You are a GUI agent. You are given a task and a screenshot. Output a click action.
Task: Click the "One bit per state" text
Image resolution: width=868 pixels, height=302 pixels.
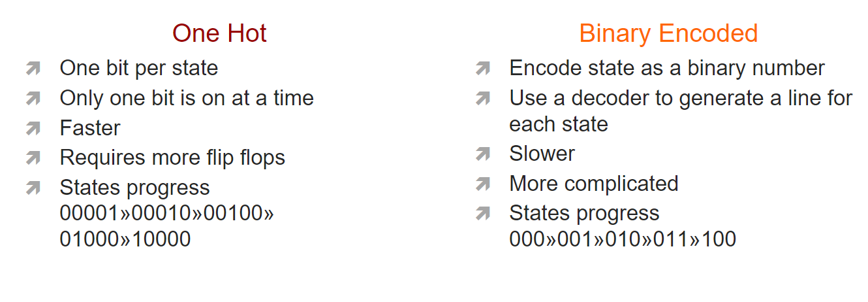[x=138, y=68]
